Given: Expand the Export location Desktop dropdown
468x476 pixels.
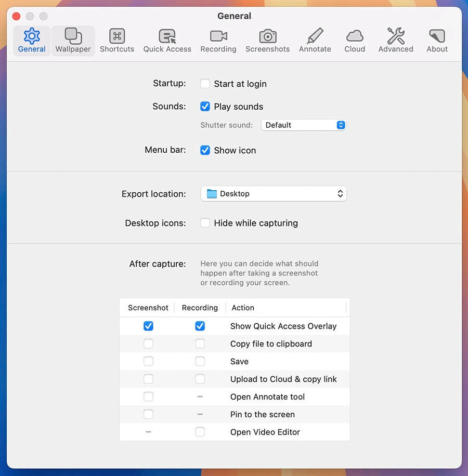Looking at the screenshot, I should [274, 194].
